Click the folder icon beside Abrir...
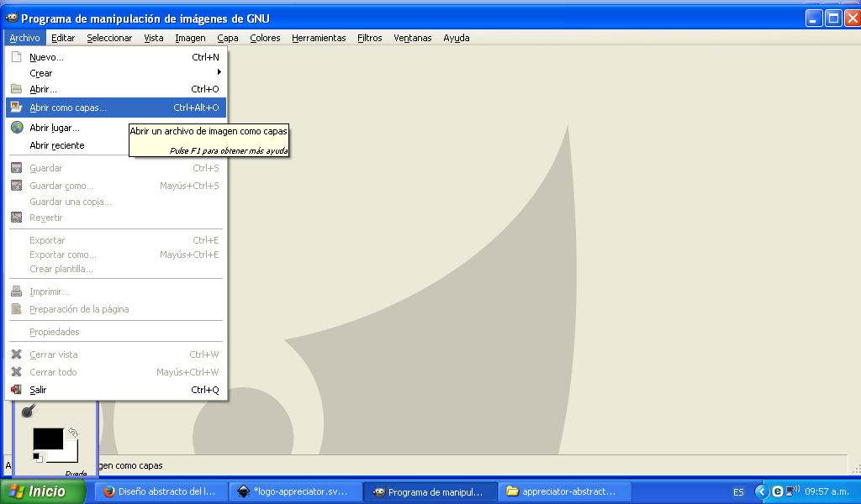Viewport: 861px width, 504px height. point(17,89)
